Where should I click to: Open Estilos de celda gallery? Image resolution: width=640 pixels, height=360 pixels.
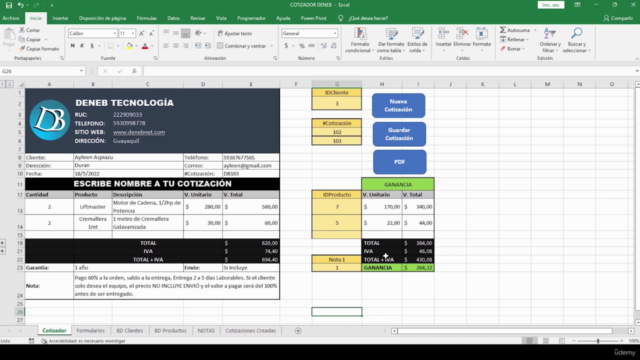[417, 40]
